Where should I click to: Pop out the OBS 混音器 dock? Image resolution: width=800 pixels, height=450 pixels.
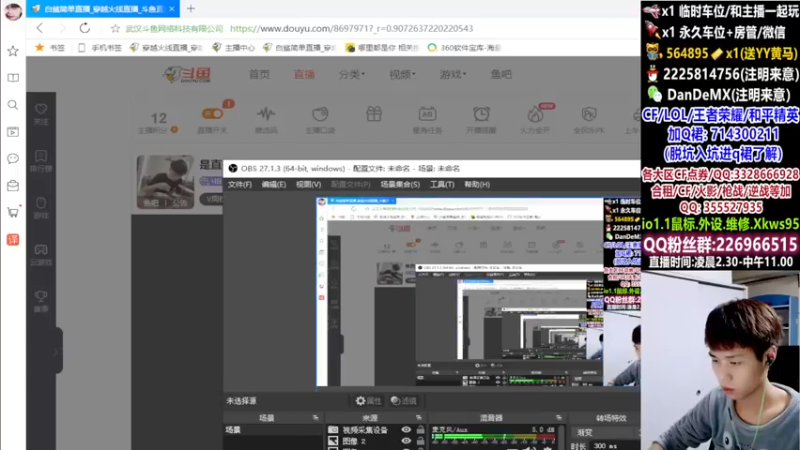pyautogui.click(x=559, y=418)
